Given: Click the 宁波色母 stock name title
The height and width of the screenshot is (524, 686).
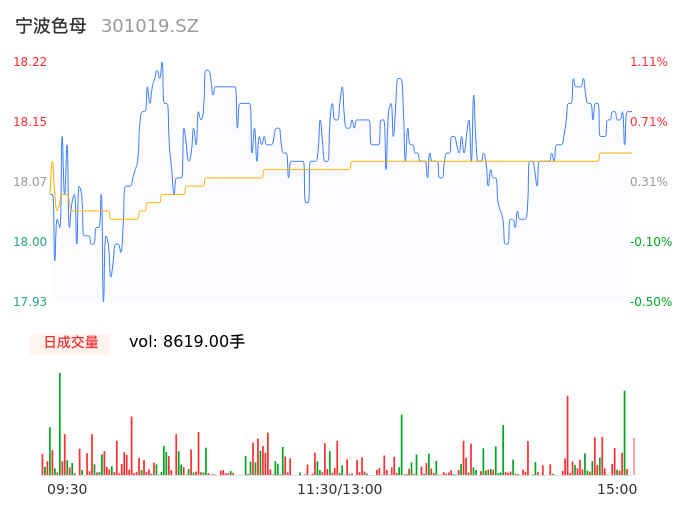Looking at the screenshot, I should coord(51,27).
